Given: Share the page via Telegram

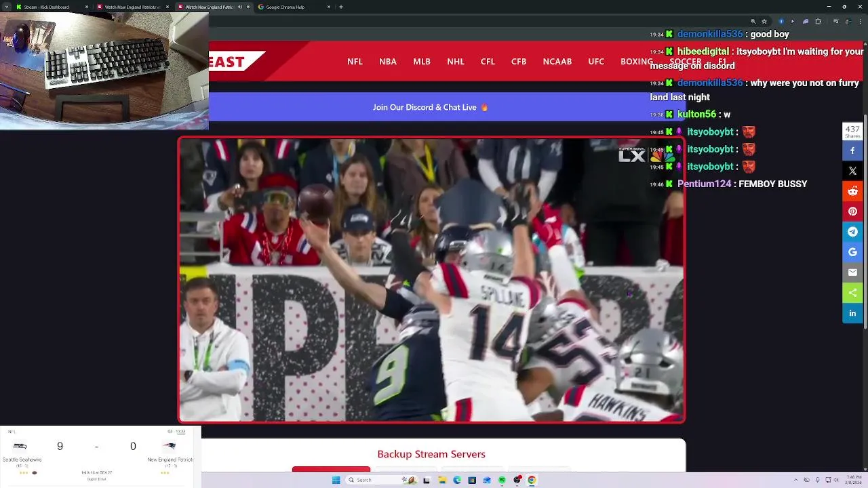Looking at the screenshot, I should point(852,232).
